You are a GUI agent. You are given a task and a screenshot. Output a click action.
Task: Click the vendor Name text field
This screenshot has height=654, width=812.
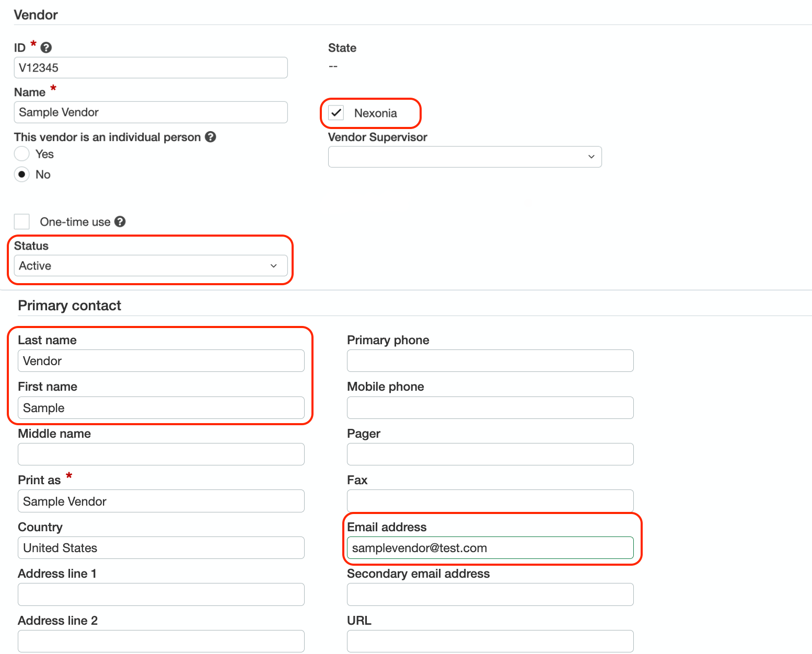point(150,112)
